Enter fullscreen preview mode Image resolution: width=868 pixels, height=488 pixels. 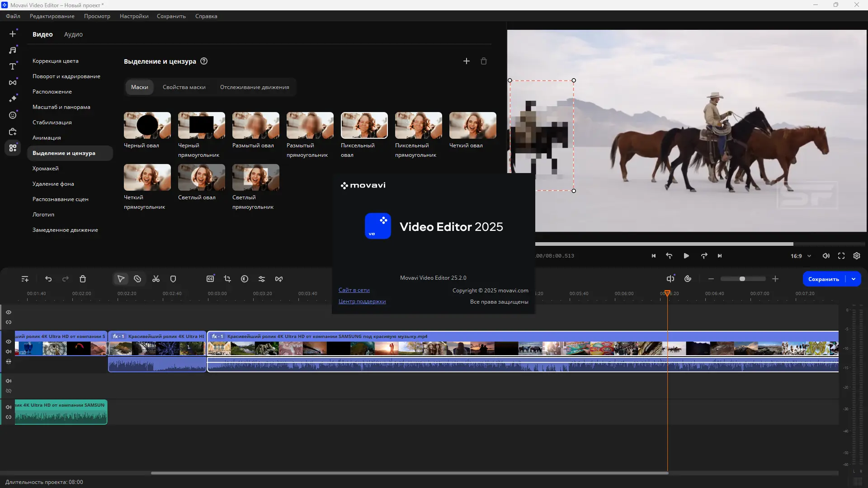coord(841,256)
